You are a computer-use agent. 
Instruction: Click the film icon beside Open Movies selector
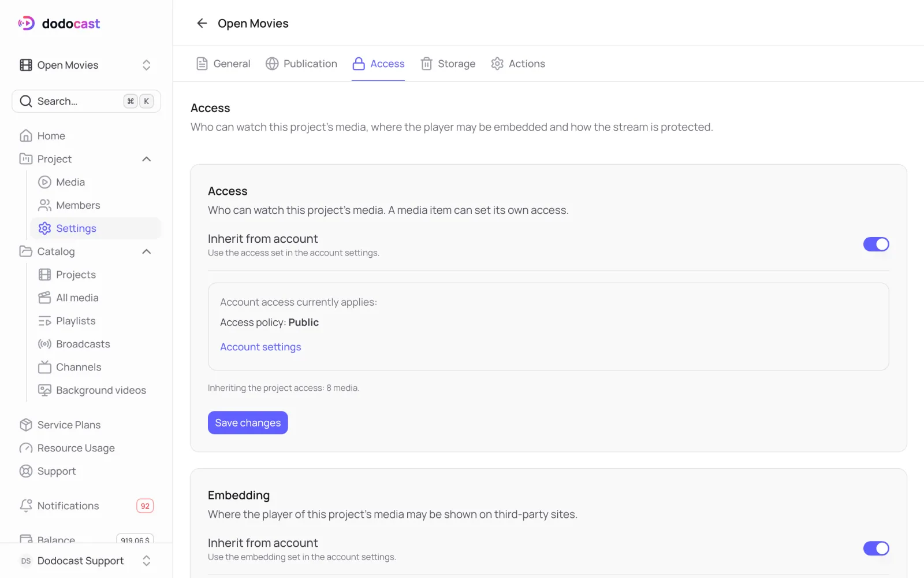[26, 65]
